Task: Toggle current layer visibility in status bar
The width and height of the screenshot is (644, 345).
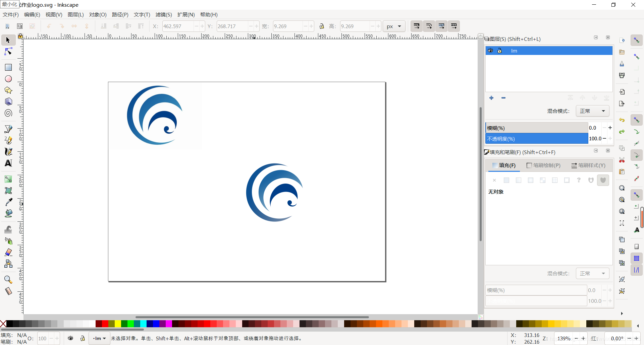Action: point(70,338)
